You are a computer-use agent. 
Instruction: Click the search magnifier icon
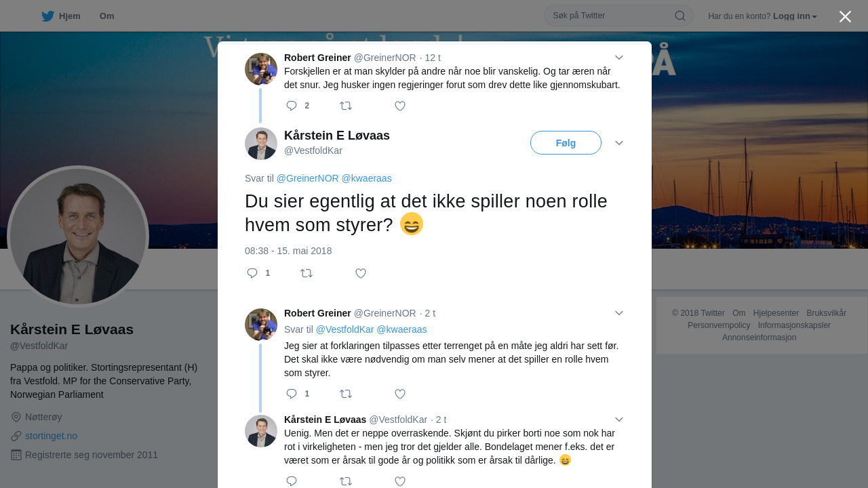(679, 16)
